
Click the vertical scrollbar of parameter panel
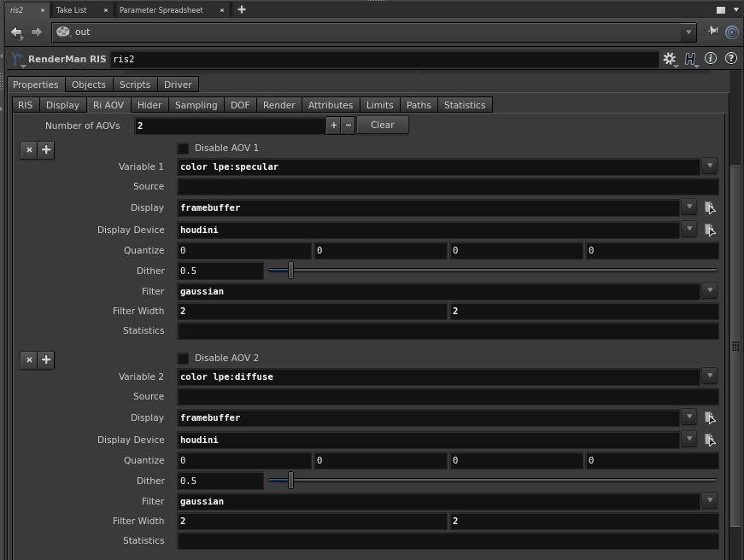735,346
